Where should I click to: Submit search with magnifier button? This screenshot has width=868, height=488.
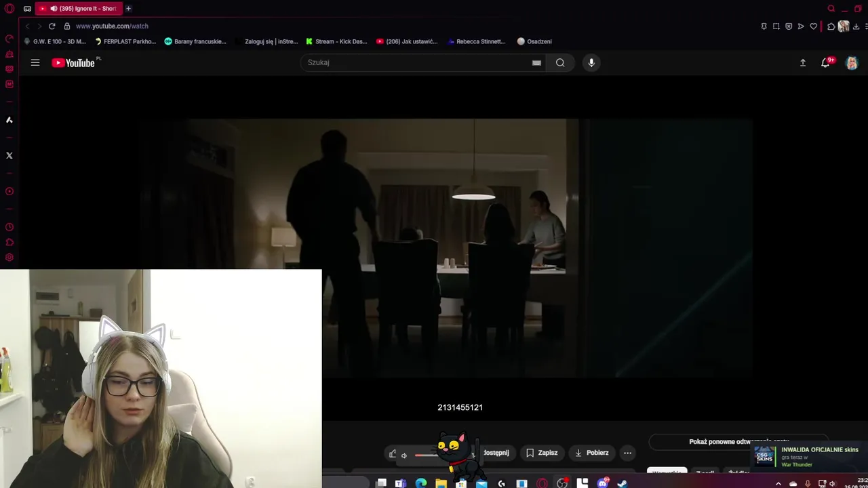click(x=560, y=62)
